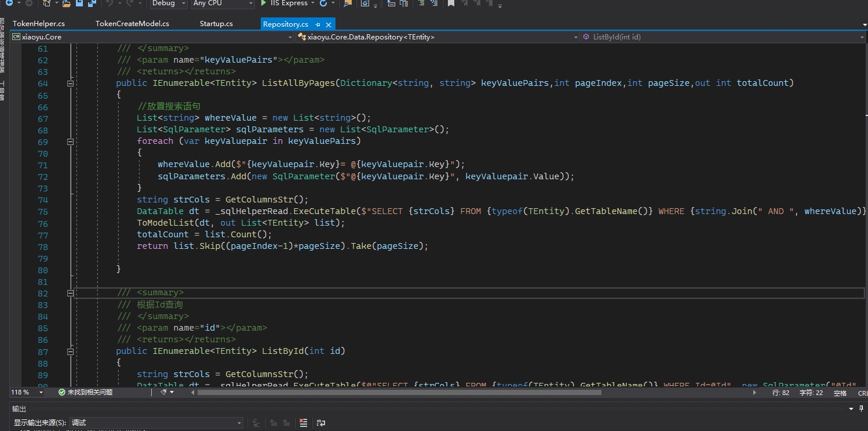Toggle word wrap in output panel

(x=321, y=423)
